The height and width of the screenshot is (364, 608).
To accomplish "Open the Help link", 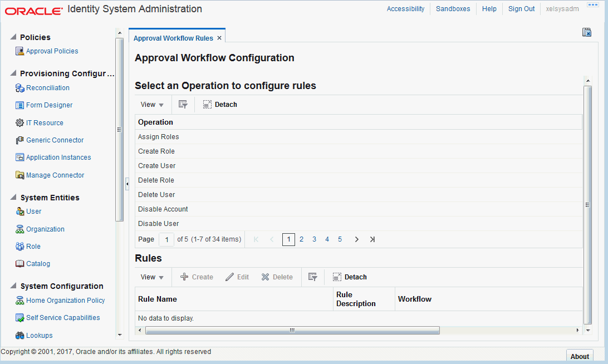I will (489, 8).
